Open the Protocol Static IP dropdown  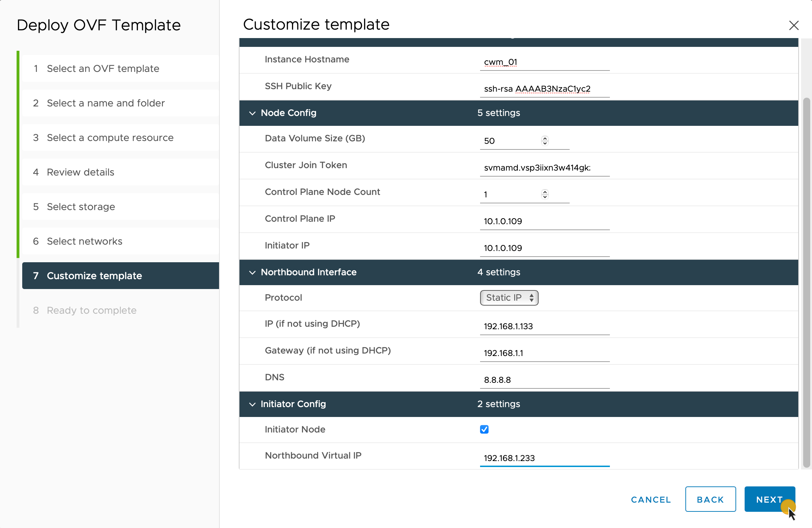[509, 298]
